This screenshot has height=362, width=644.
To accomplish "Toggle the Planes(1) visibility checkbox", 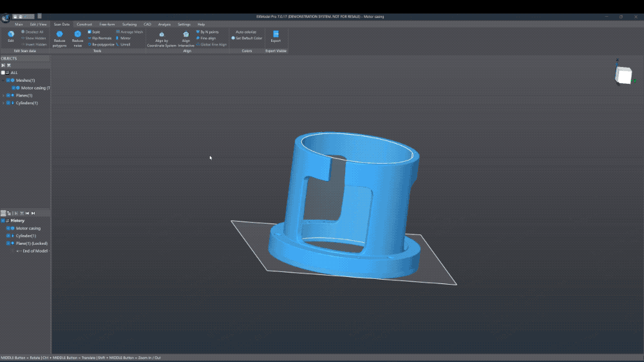I will (x=8, y=95).
